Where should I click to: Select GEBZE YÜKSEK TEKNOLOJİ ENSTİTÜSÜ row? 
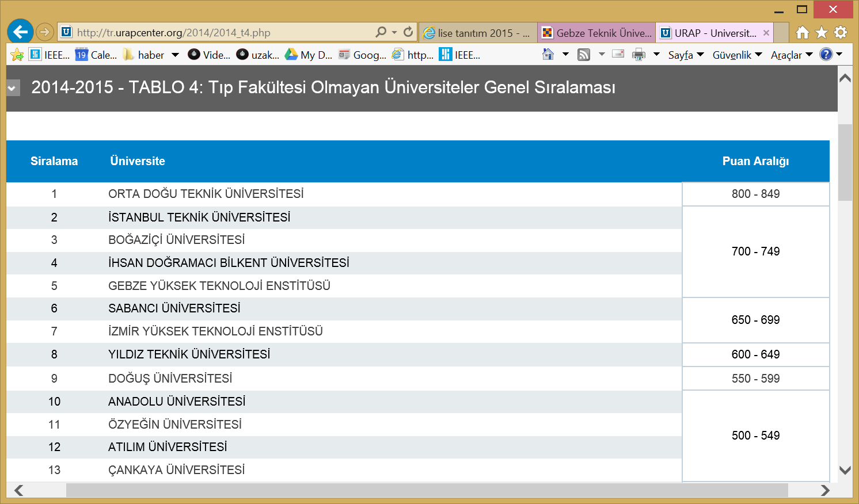[x=344, y=286]
